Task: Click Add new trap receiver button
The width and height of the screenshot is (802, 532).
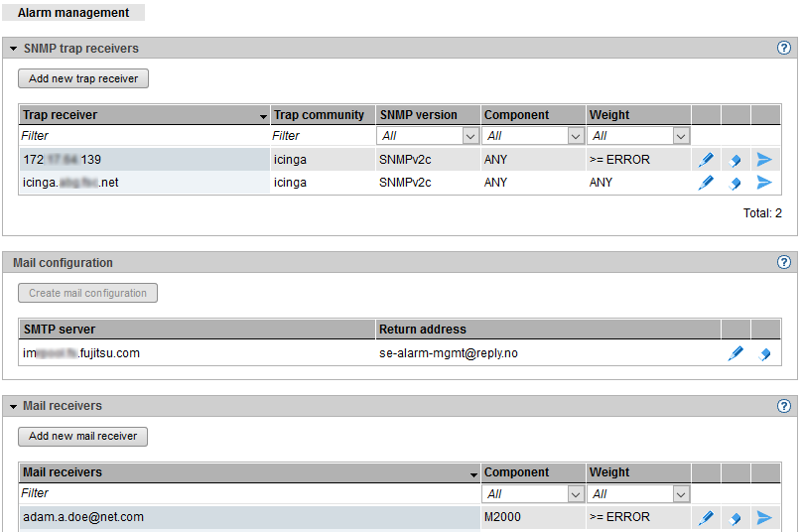Action: point(83,78)
